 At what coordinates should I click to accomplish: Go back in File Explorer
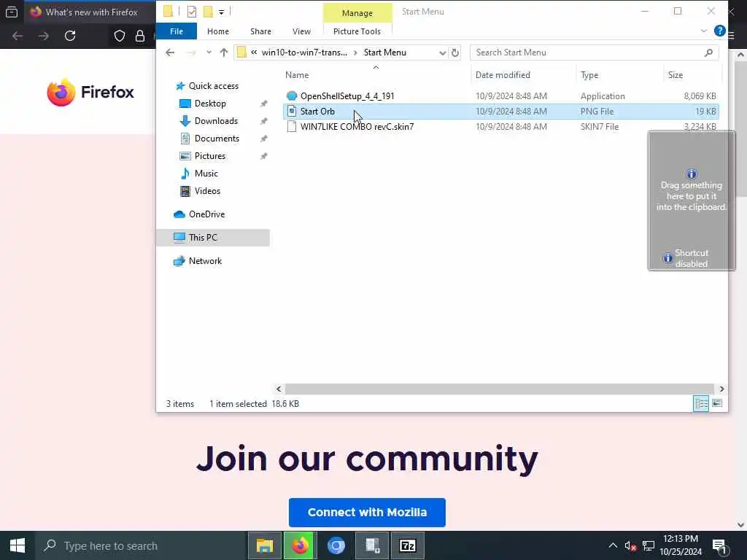coord(170,52)
